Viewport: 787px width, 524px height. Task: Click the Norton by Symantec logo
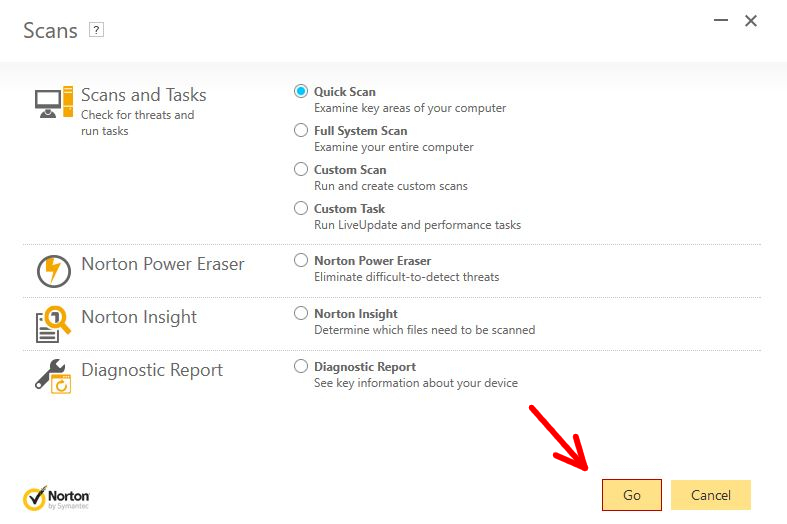click(56, 498)
